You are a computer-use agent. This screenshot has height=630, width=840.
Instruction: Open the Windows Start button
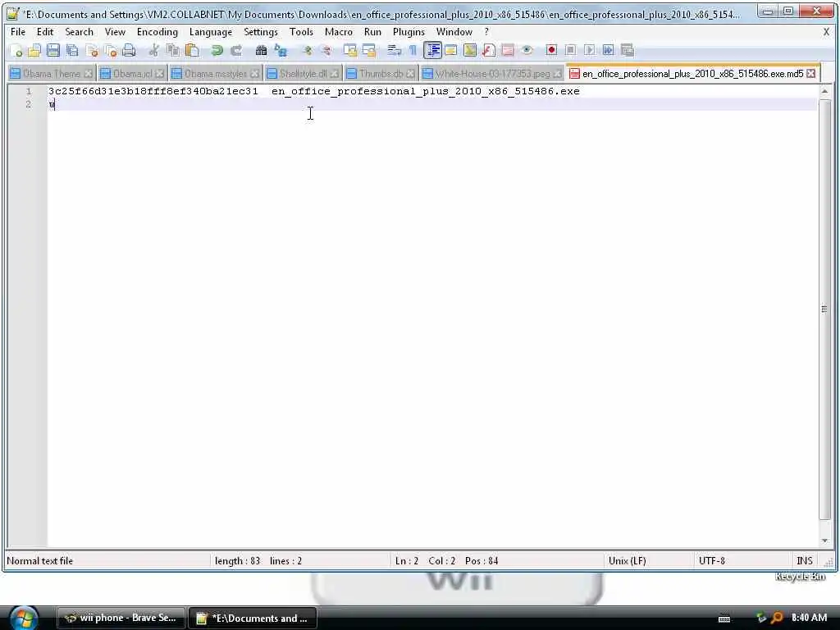click(24, 618)
